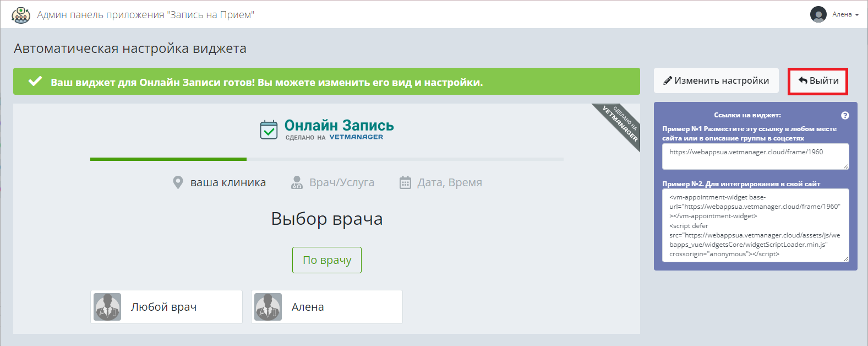Screen dimensions: 868x346
Task: Click the integration script code text area
Action: coord(755,225)
